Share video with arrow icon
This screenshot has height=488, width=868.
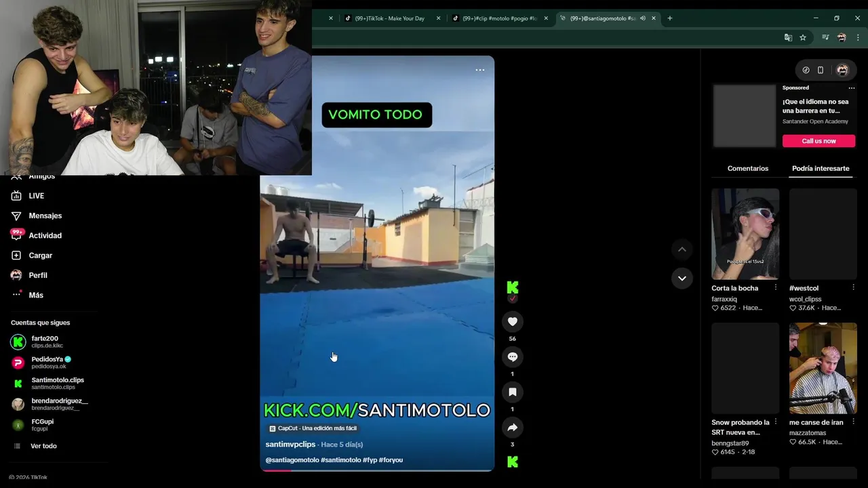(x=513, y=428)
